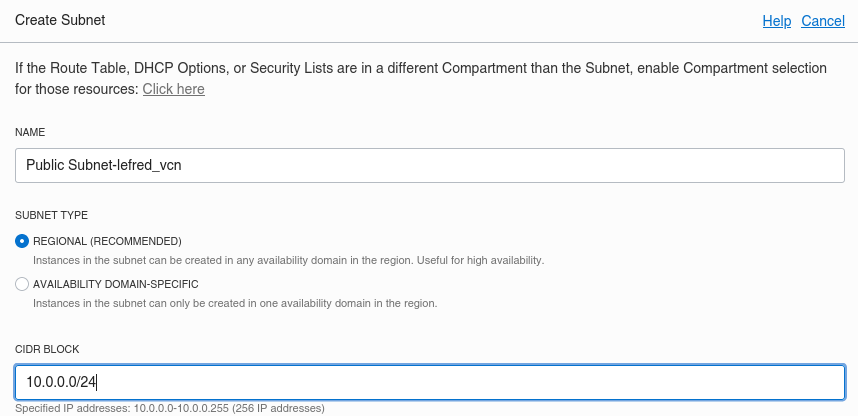Click the SUBNET TYPE section label

pyautogui.click(x=51, y=215)
